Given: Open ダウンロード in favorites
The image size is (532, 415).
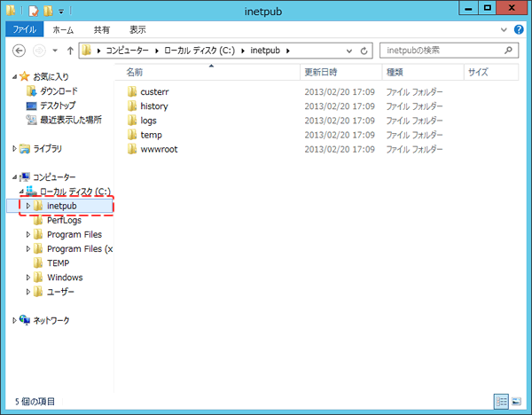Looking at the screenshot, I should pos(59,91).
